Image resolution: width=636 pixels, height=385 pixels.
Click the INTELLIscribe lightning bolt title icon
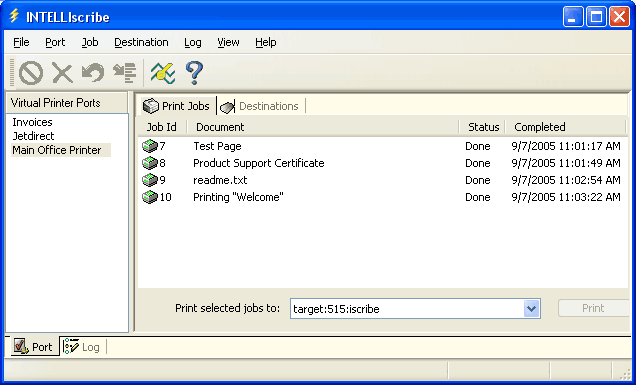tap(14, 16)
